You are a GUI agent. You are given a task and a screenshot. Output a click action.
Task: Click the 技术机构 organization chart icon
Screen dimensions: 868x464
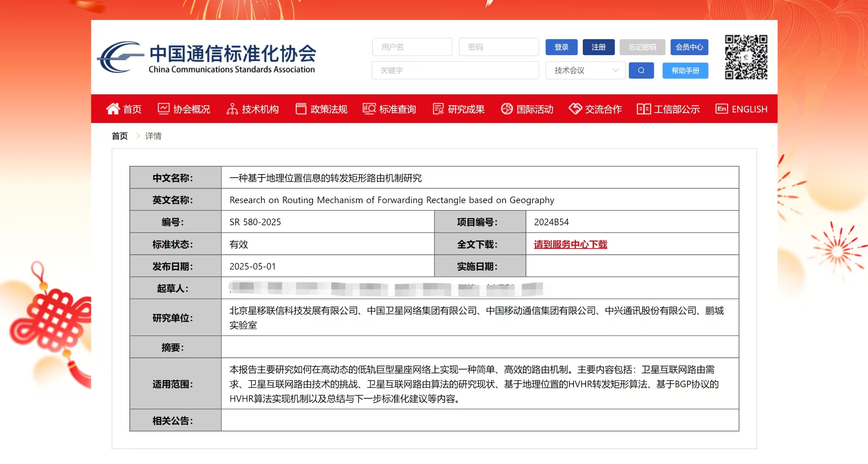232,109
